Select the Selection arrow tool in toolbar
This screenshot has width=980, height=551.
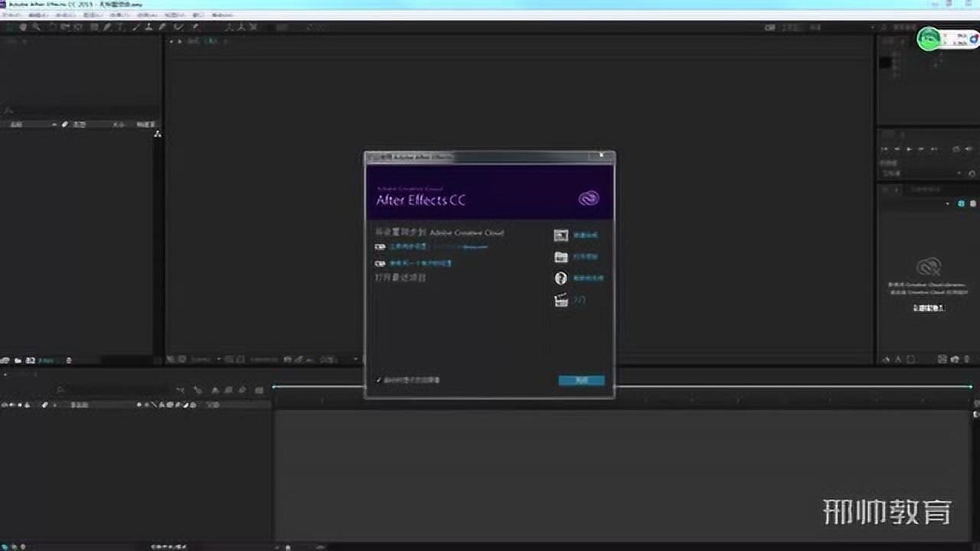pyautogui.click(x=9, y=27)
